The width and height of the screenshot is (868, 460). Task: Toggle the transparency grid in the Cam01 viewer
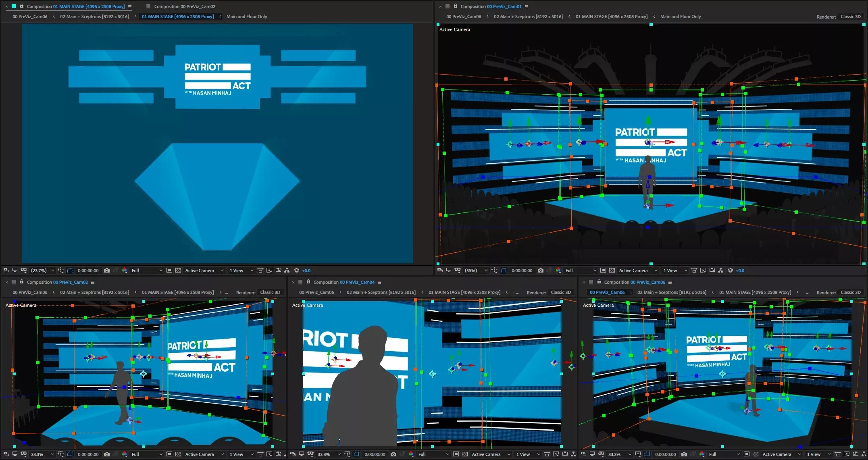tap(612, 271)
